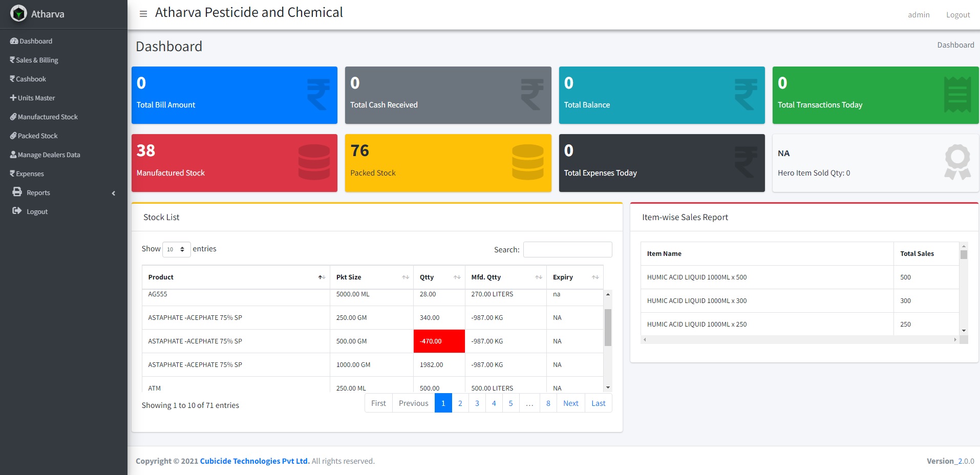Open the Show entries dropdown

tap(176, 249)
